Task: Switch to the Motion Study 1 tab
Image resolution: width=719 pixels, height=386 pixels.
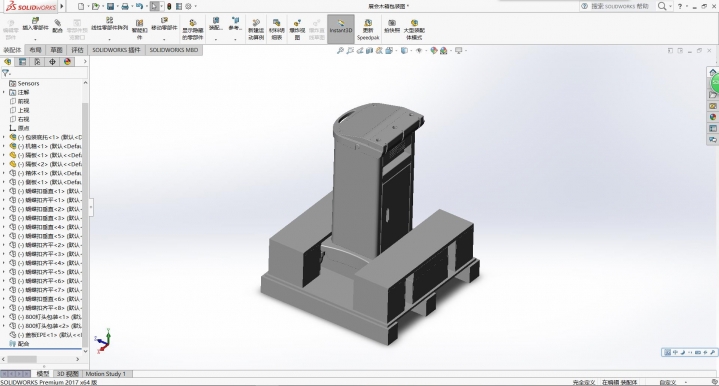Action: coord(105,374)
